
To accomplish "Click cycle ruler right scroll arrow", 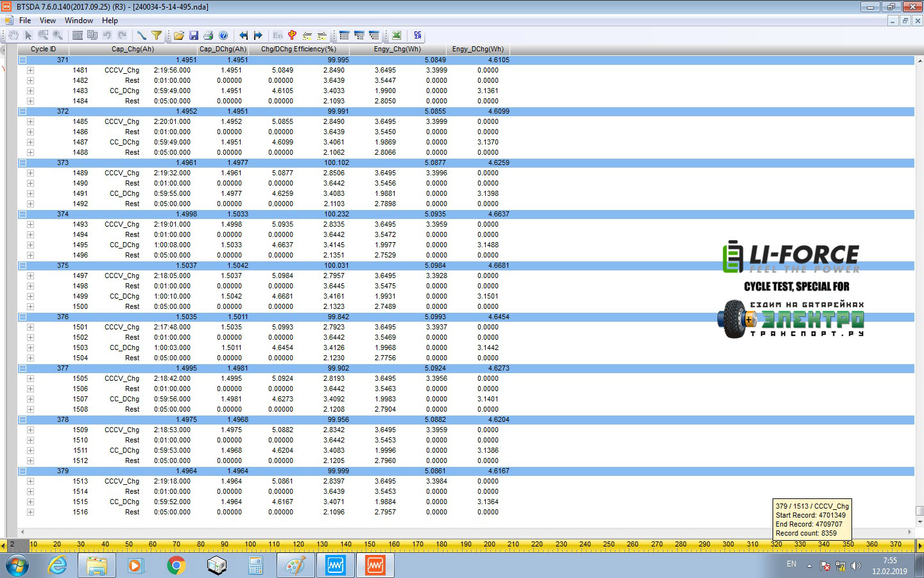I will point(920,546).
